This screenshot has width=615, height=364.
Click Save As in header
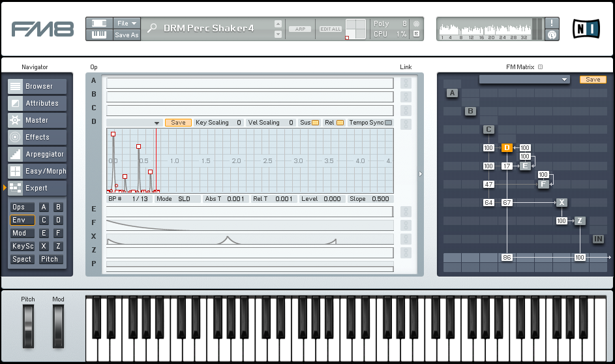click(x=127, y=35)
